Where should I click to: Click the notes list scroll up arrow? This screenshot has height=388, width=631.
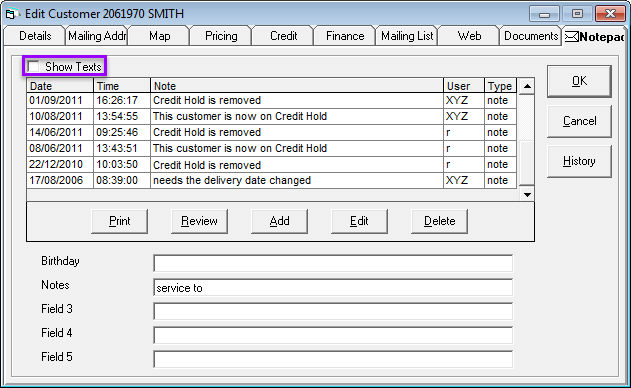click(x=527, y=86)
